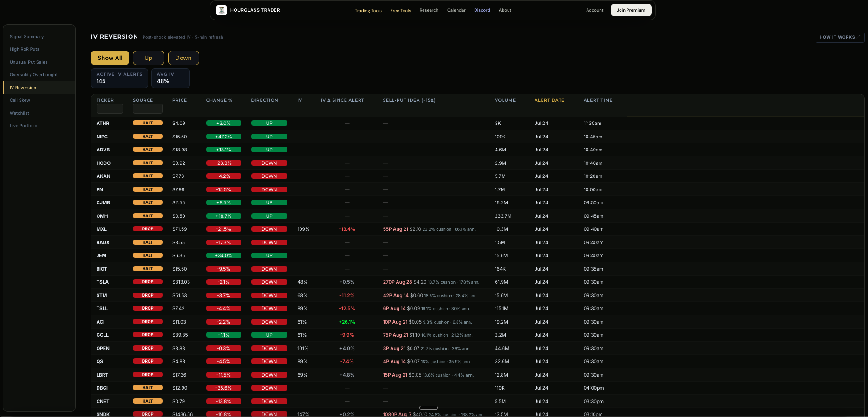
Task: Click the Active IV Alerts card
Action: tap(119, 78)
